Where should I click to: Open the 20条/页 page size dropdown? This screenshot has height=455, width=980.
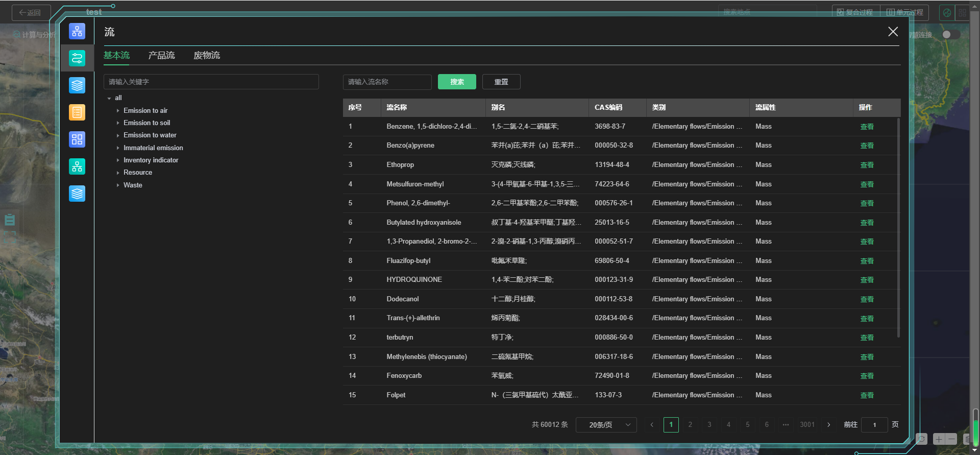coord(606,425)
